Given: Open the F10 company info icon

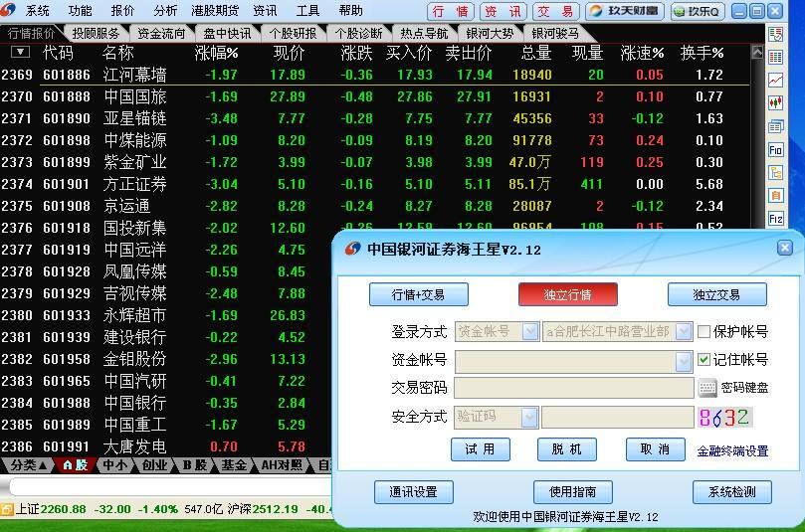Looking at the screenshot, I should pos(775,149).
